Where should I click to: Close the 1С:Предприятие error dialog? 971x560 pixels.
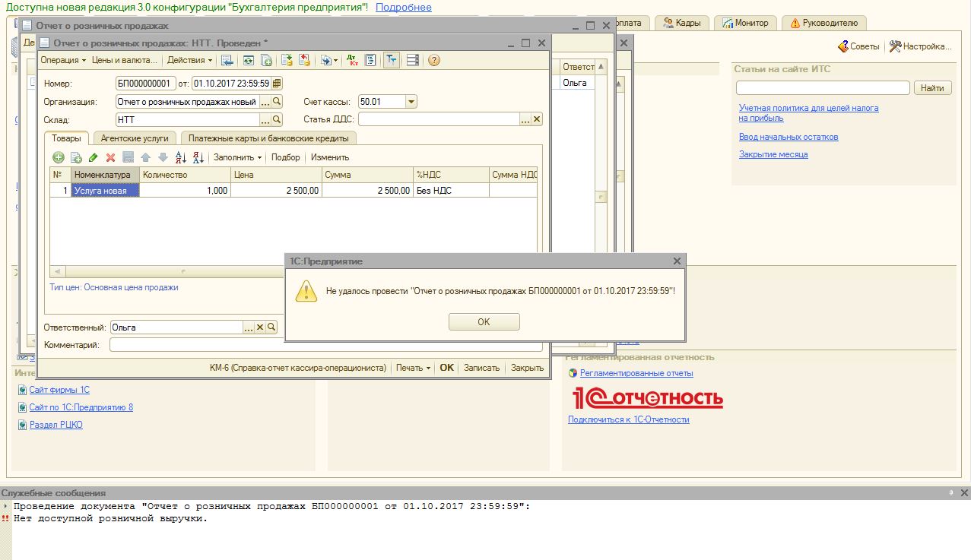(677, 261)
